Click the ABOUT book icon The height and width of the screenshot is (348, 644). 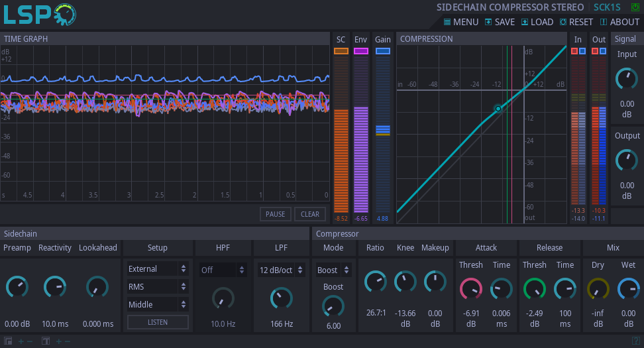click(x=604, y=22)
